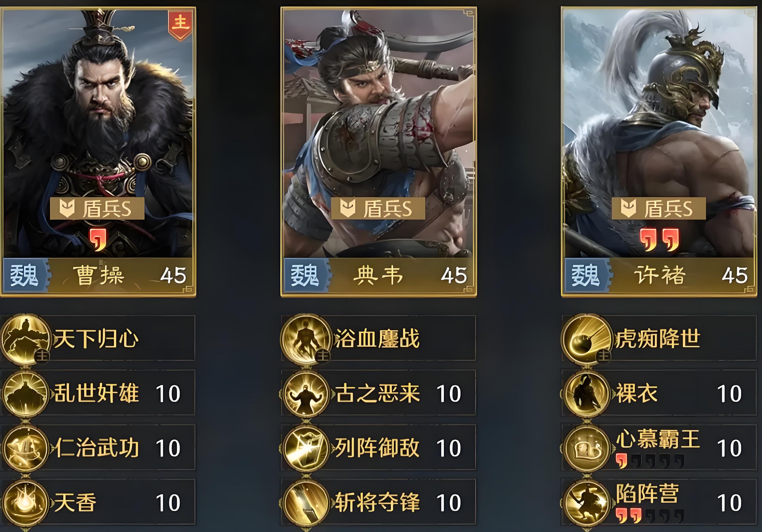Image resolution: width=762 pixels, height=532 pixels.
Task: Open 许褚 general card portrait
Action: 659,151
